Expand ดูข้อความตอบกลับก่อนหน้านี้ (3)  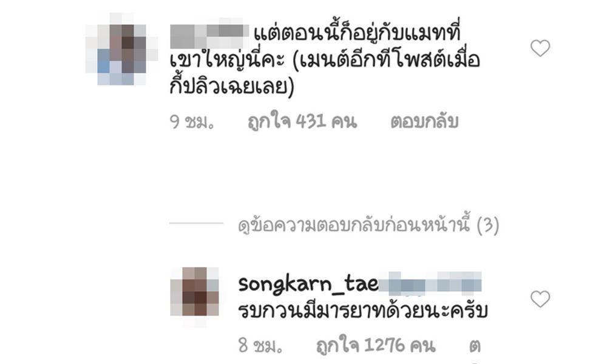[368, 224]
